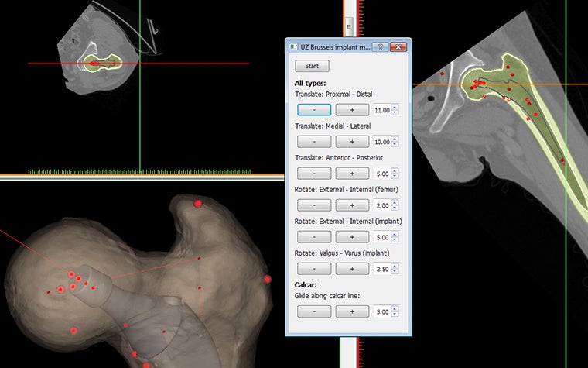Decrease Medial - Lateral value with down arrow

coord(395,145)
